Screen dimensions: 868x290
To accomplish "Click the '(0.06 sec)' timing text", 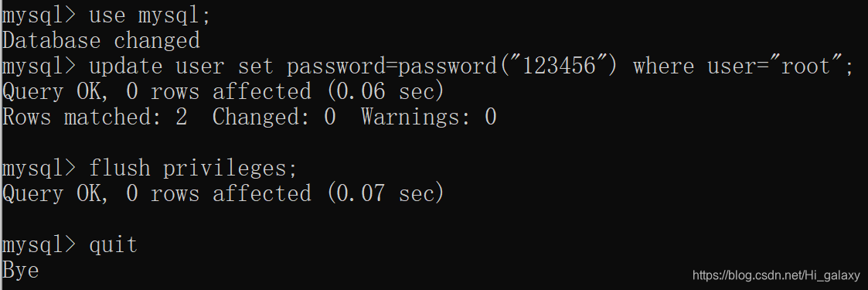I will point(386,92).
